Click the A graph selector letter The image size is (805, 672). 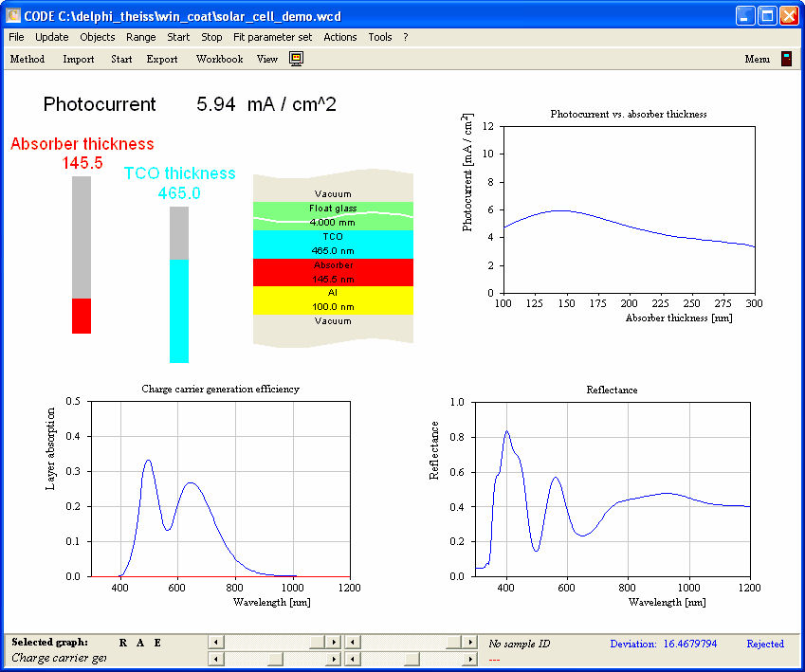point(140,643)
